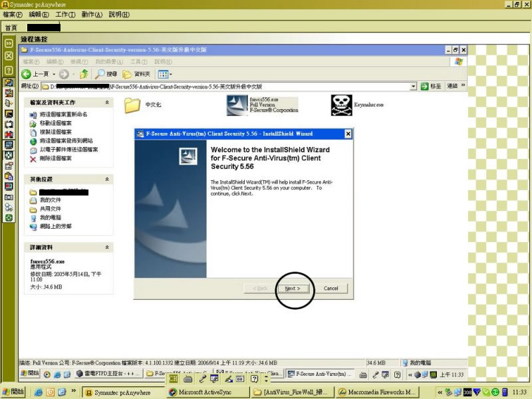This screenshot has width=532, height=399.
Task: Click the CH language indicator on floating bar
Action: click(174, 379)
